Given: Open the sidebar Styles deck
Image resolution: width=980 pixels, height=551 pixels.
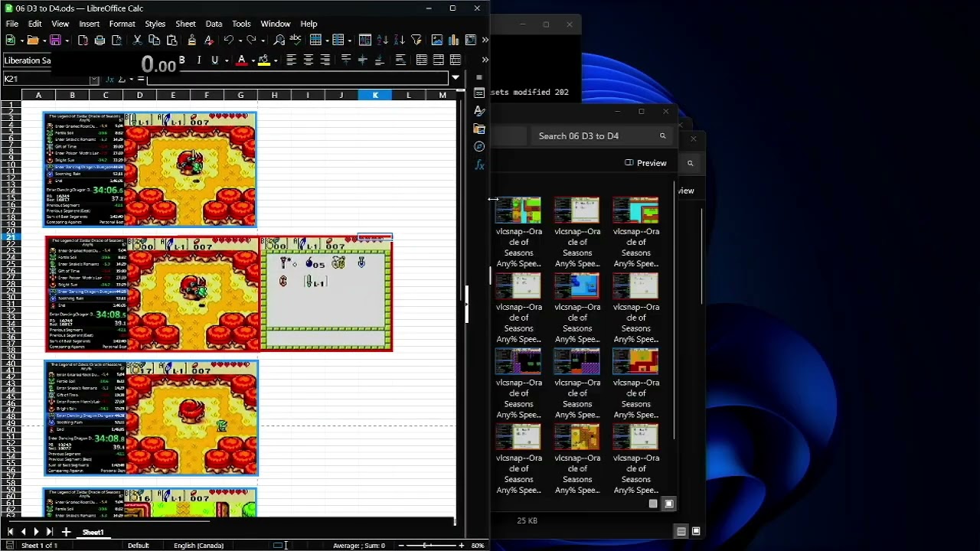Looking at the screenshot, I should tap(479, 111).
